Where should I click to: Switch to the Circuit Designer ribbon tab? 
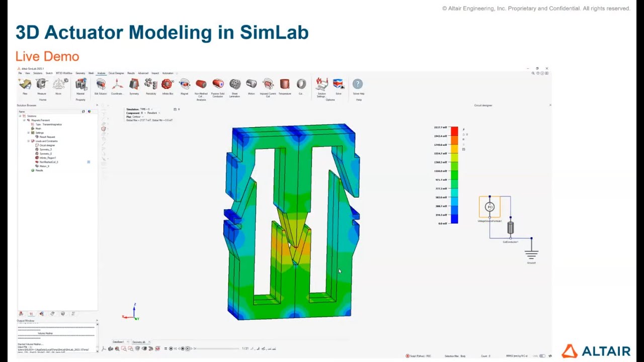pos(116,73)
